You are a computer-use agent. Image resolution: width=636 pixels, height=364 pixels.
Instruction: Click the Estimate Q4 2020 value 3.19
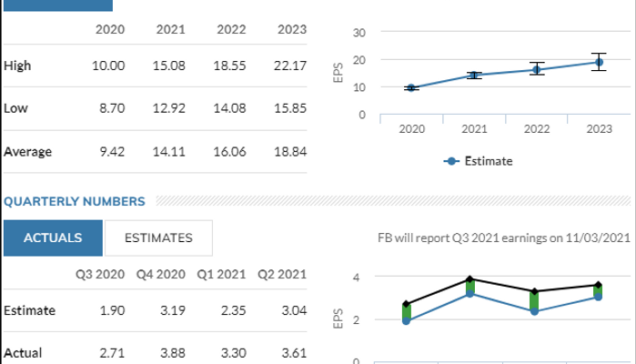click(170, 310)
